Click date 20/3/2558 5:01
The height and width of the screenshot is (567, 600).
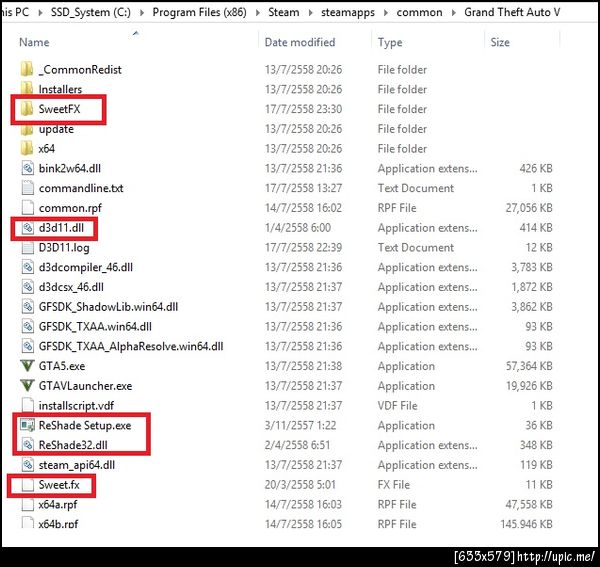pos(300,485)
